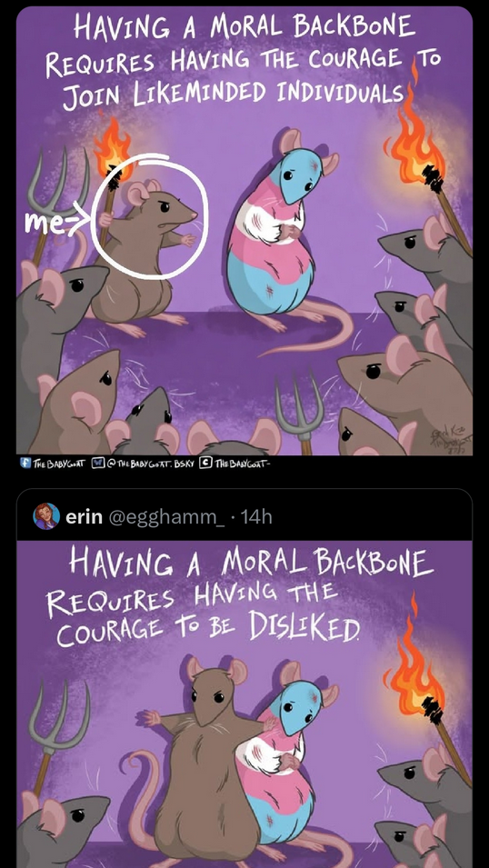
Task: Click the copyright C icon in credits
Action: click(204, 463)
